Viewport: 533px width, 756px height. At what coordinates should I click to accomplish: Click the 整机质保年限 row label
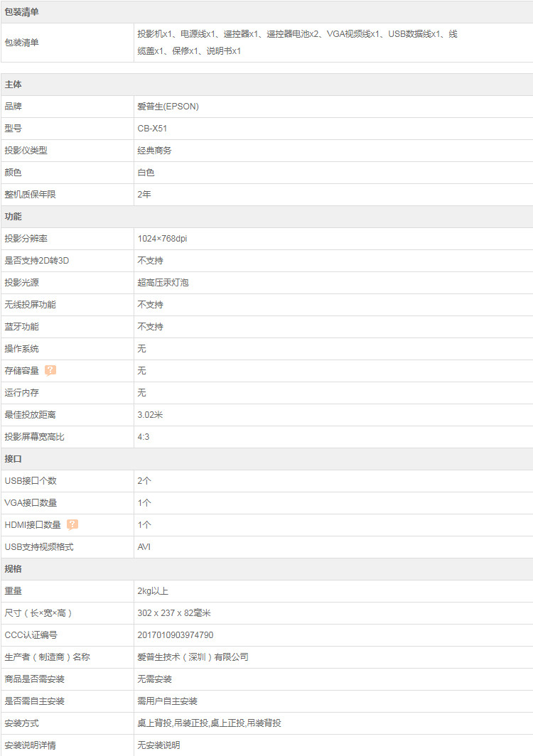30,194
